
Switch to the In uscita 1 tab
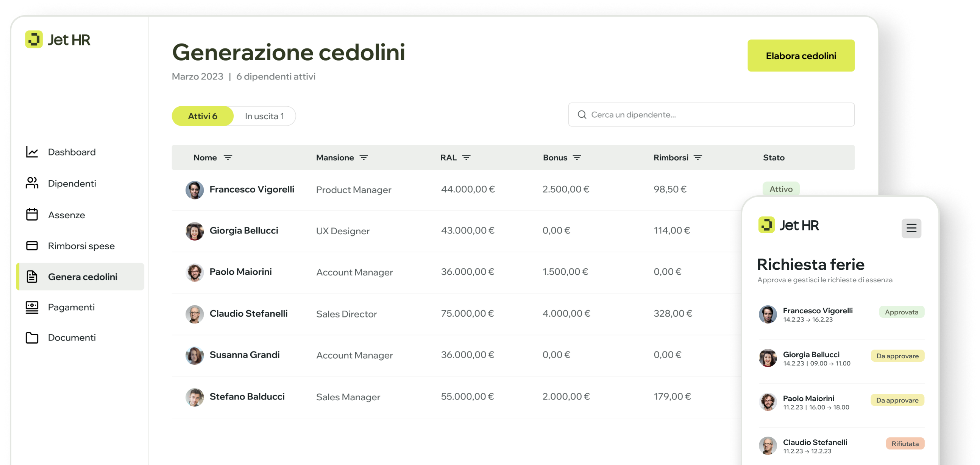click(264, 116)
